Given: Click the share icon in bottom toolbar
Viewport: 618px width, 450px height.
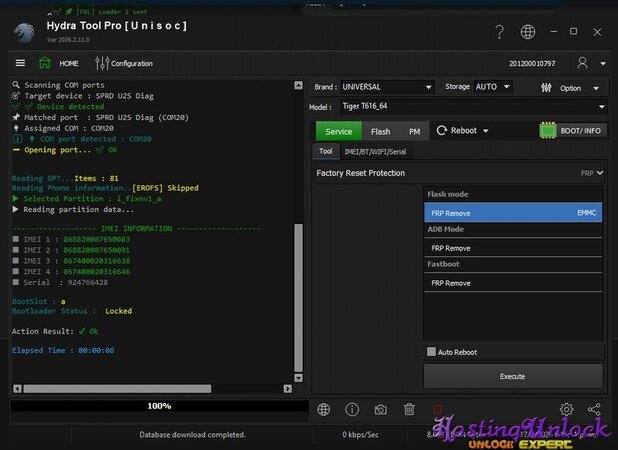Looking at the screenshot, I should pos(595,409).
